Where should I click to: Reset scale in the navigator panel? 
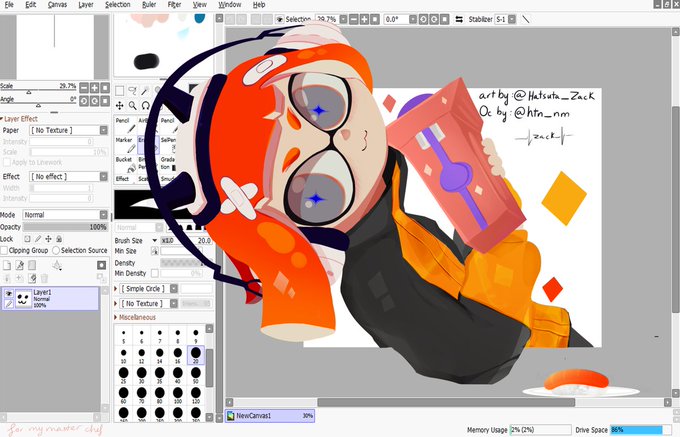pyautogui.click(x=105, y=88)
